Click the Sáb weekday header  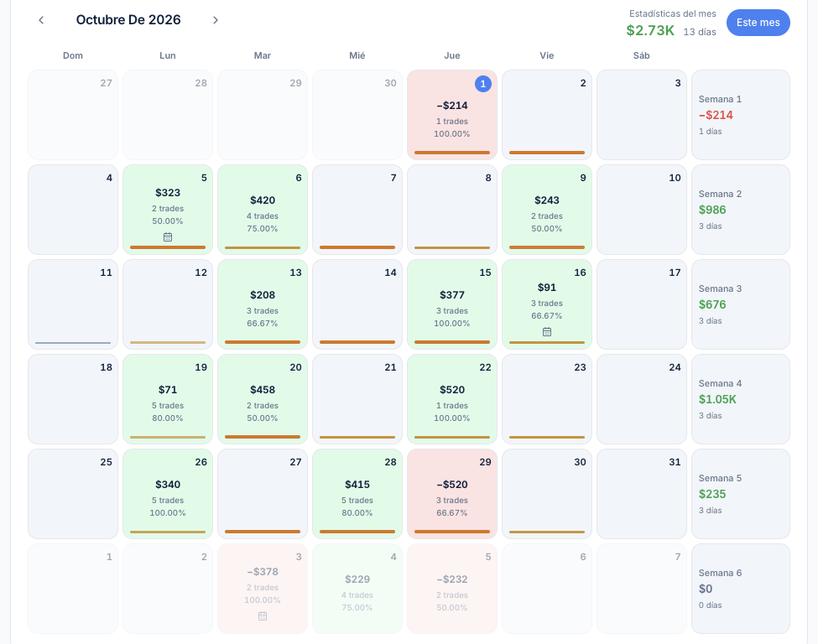[641, 56]
